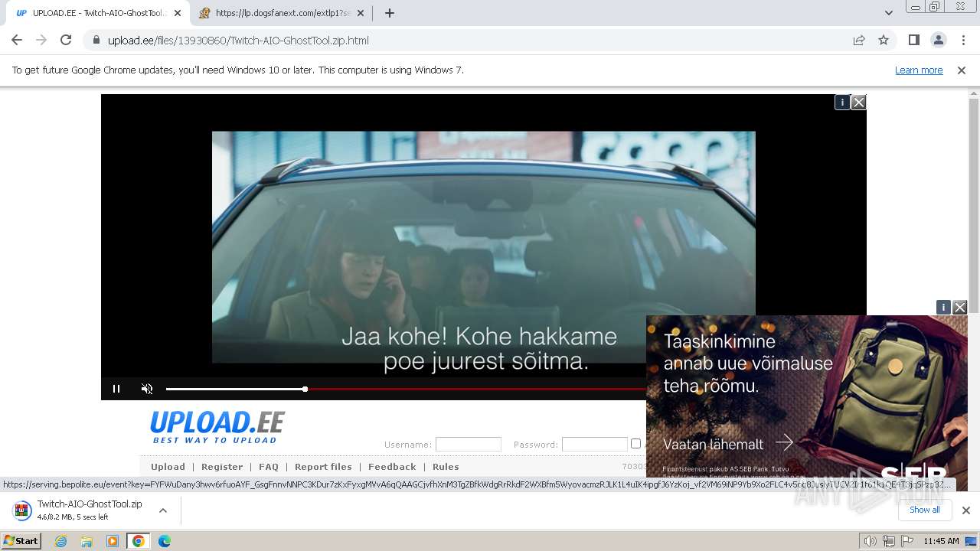Viewport: 980px width, 551px height.
Task: Show all downloads
Action: point(924,510)
